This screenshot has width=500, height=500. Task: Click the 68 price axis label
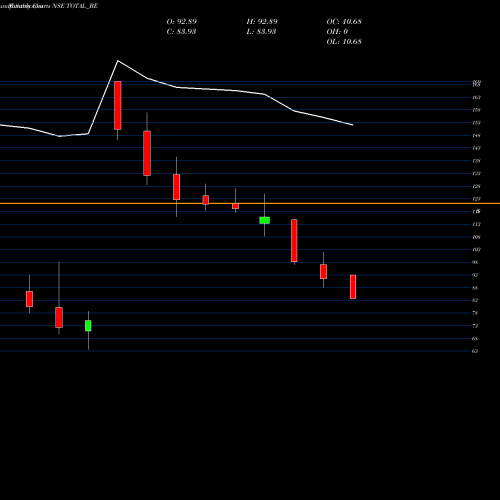click(x=475, y=339)
